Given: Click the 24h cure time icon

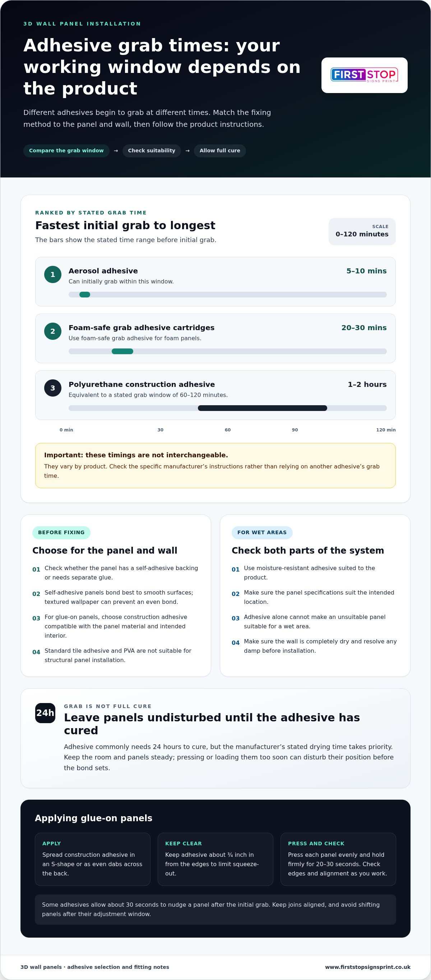Looking at the screenshot, I should tap(45, 713).
